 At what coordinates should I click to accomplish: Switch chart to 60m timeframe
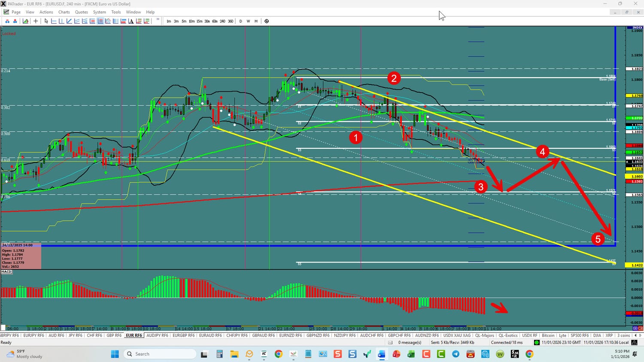pyautogui.click(x=215, y=21)
